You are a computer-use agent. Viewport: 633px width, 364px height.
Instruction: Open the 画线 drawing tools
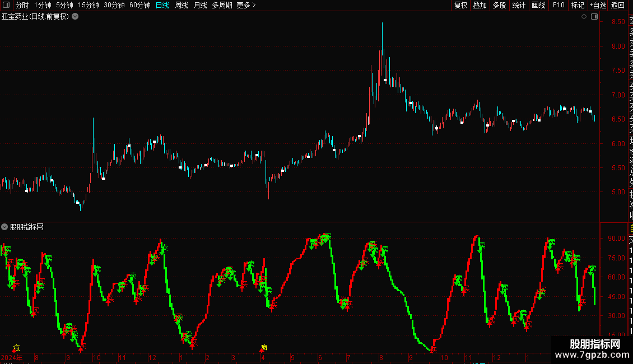pos(538,5)
